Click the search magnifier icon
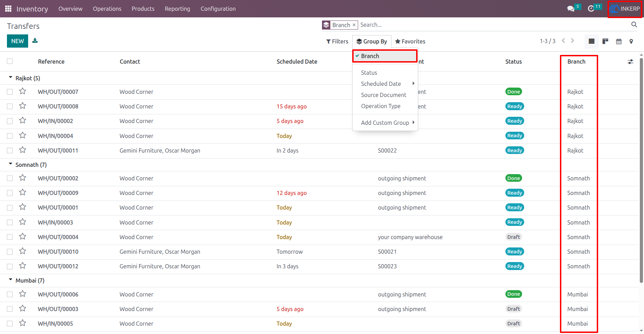 (634, 25)
